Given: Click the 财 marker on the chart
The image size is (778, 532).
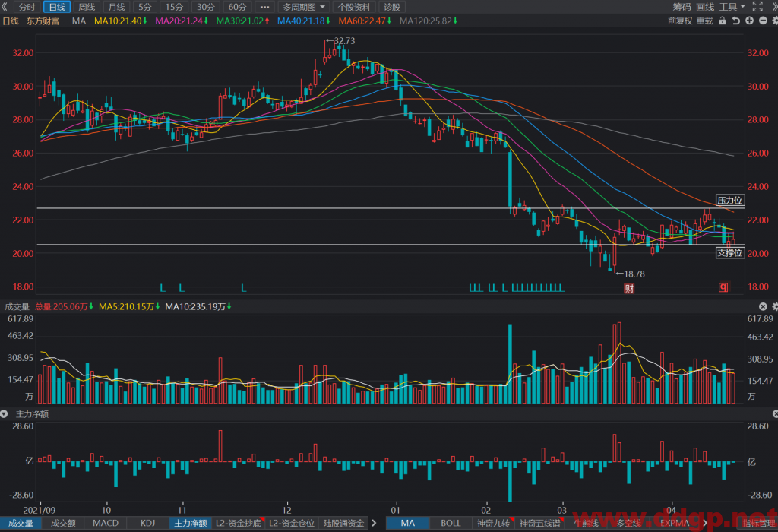Looking at the screenshot, I should (629, 288).
